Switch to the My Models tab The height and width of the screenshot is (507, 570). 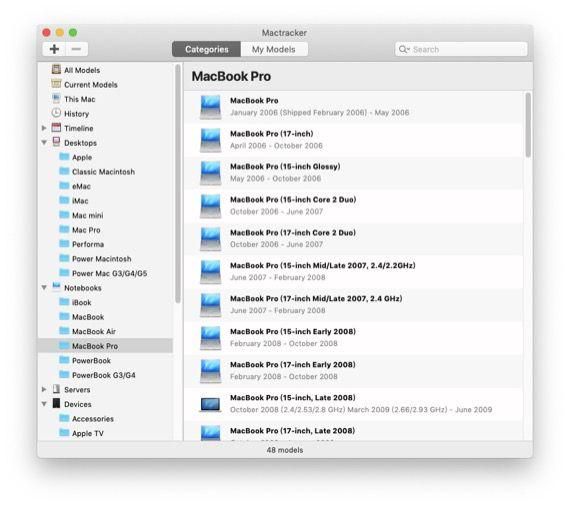coord(274,49)
